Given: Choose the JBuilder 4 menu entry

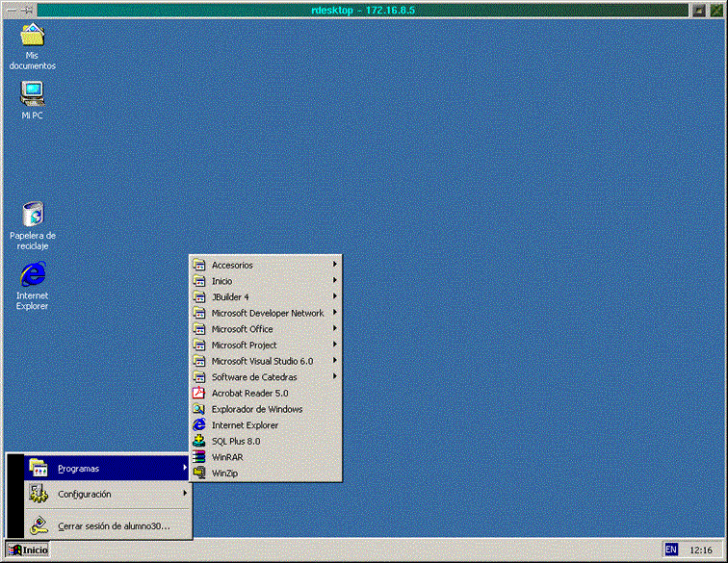Looking at the screenshot, I should pyautogui.click(x=266, y=297).
